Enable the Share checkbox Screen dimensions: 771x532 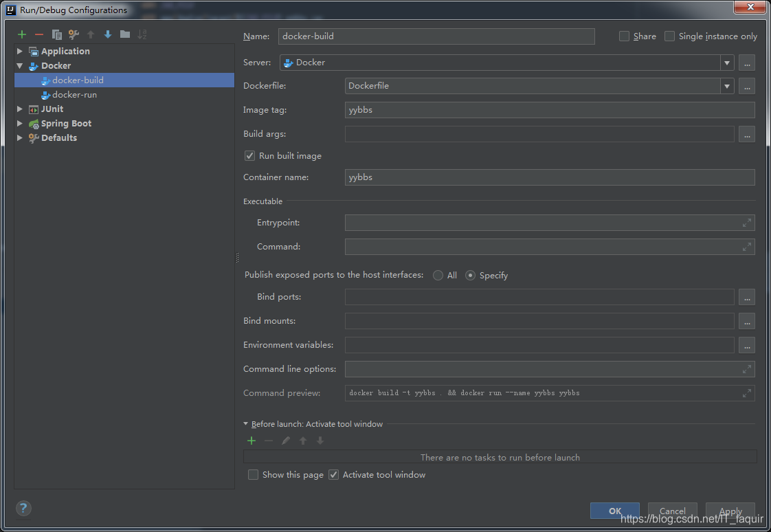(624, 36)
